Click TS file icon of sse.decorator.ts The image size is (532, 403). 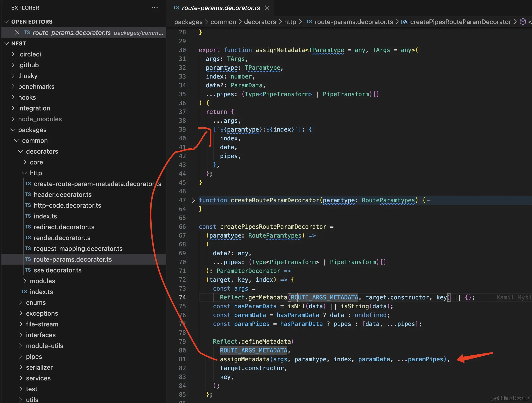pyautogui.click(x=28, y=270)
